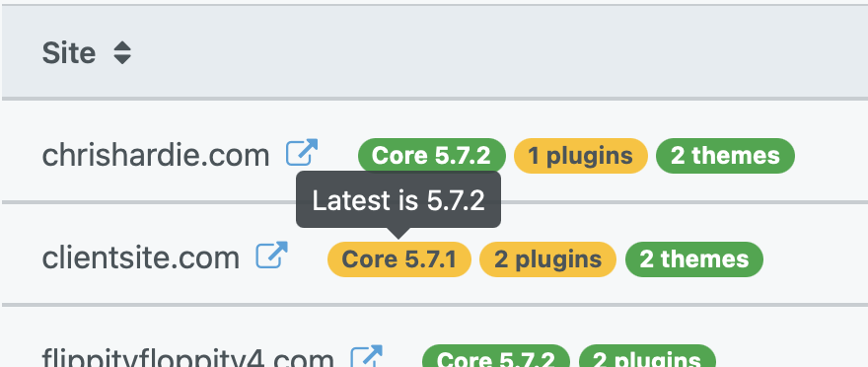Click yellow Core 5.7.1 badge
The image size is (868, 367).
pos(399,259)
